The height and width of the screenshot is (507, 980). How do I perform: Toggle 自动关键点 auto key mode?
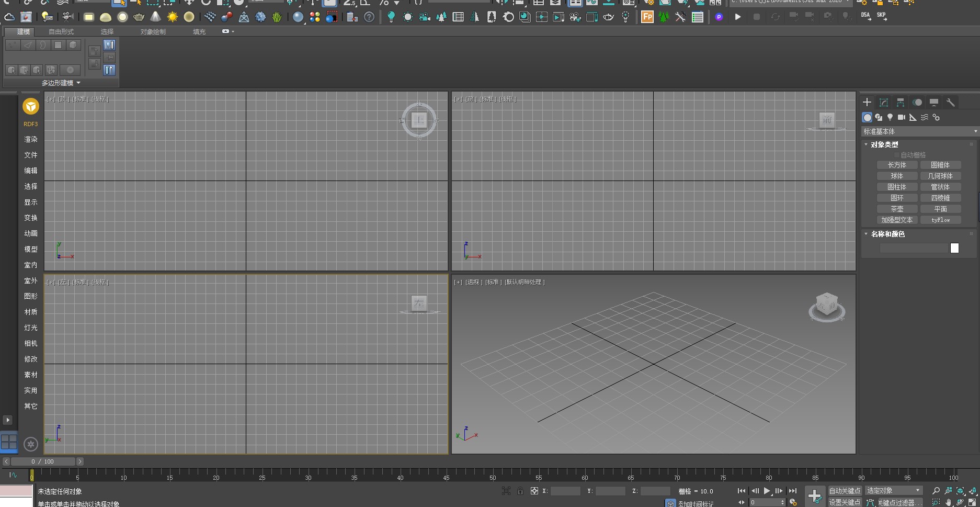[845, 491]
